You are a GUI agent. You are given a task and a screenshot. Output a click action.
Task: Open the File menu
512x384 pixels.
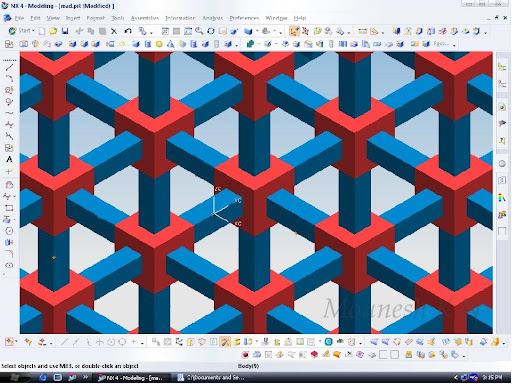point(19,18)
